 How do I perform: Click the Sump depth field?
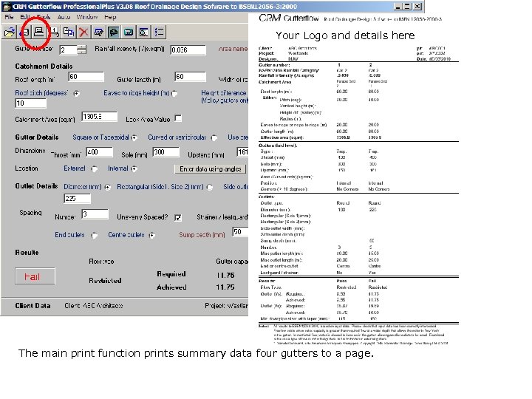click(x=241, y=232)
